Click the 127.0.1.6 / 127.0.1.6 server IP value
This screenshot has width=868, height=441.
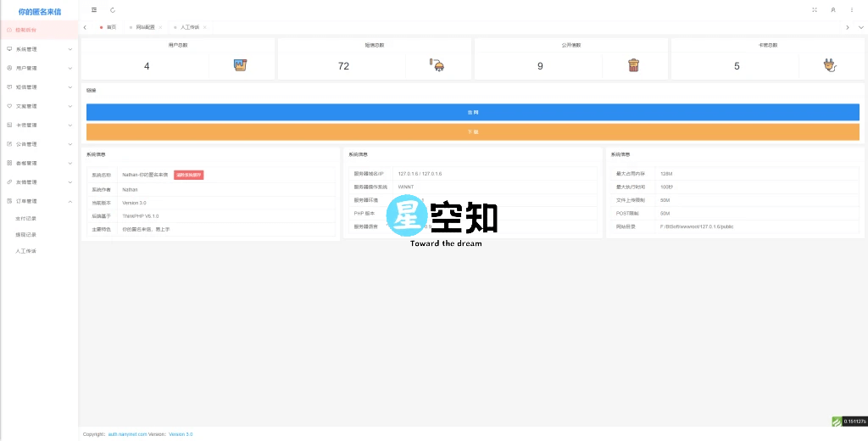pos(420,174)
